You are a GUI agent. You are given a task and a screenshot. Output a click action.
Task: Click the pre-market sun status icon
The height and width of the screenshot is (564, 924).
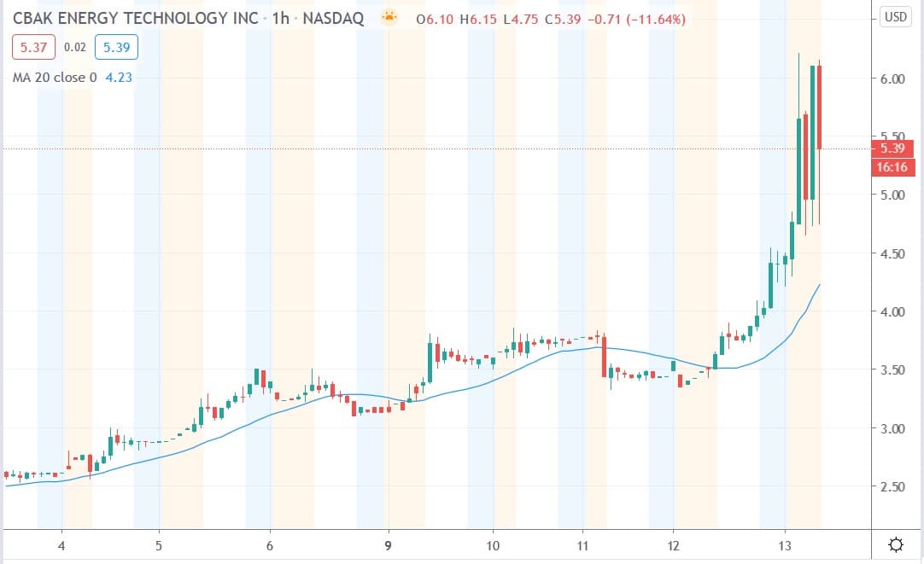(389, 19)
